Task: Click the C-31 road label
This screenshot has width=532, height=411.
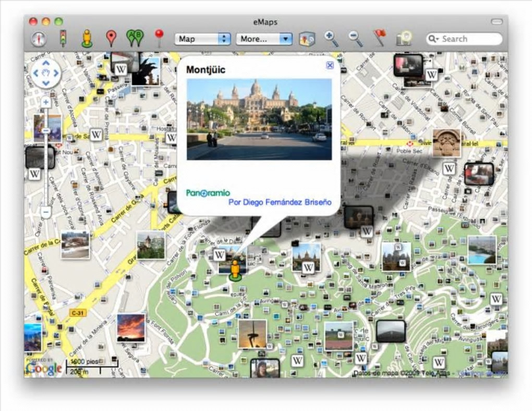Action: [77, 313]
